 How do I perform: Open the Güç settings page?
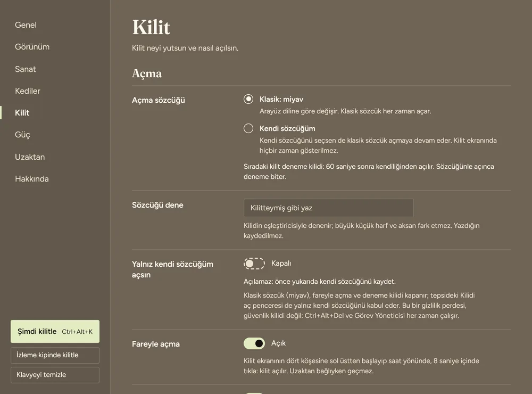pos(22,135)
